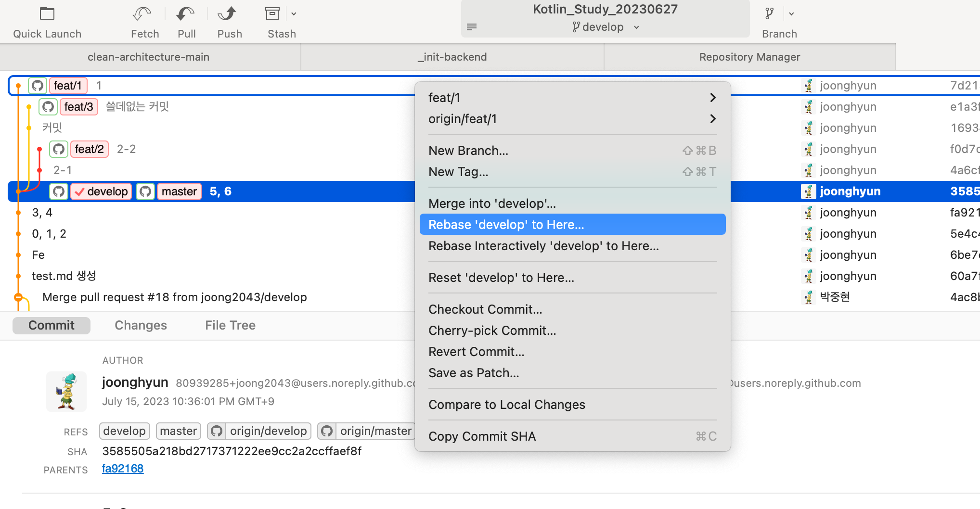
Task: Click the GitHub icon before master label
Action: click(x=145, y=191)
